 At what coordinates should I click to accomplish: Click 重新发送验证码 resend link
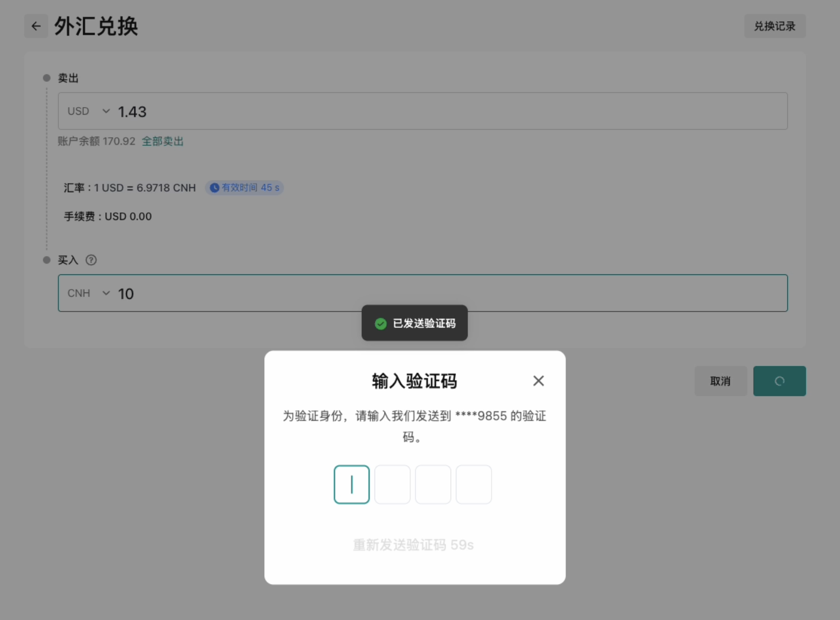413,545
